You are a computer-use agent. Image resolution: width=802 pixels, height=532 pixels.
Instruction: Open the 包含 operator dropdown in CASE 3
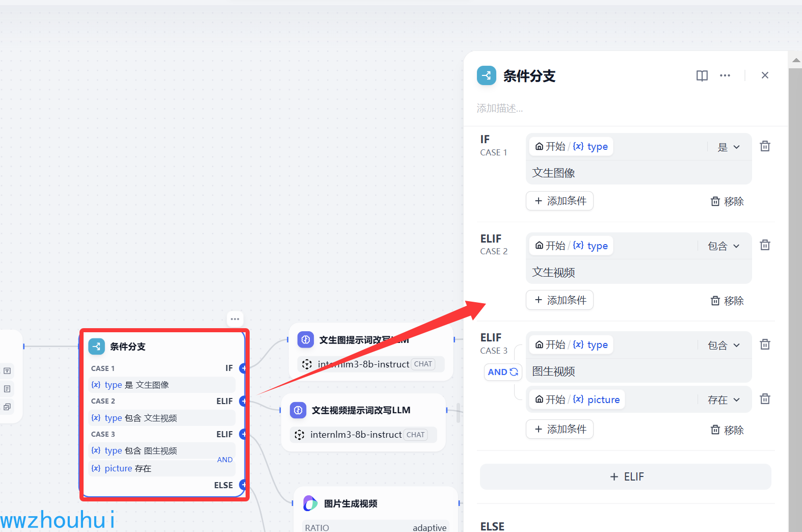pos(724,345)
